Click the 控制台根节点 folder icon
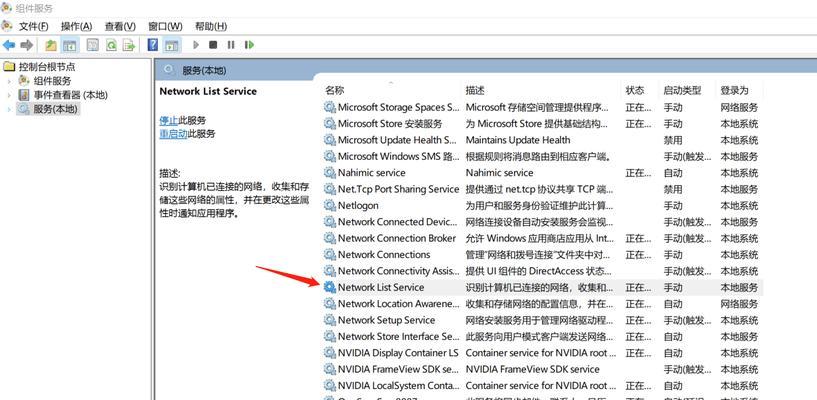Image resolution: width=817 pixels, height=400 pixels. [9, 67]
